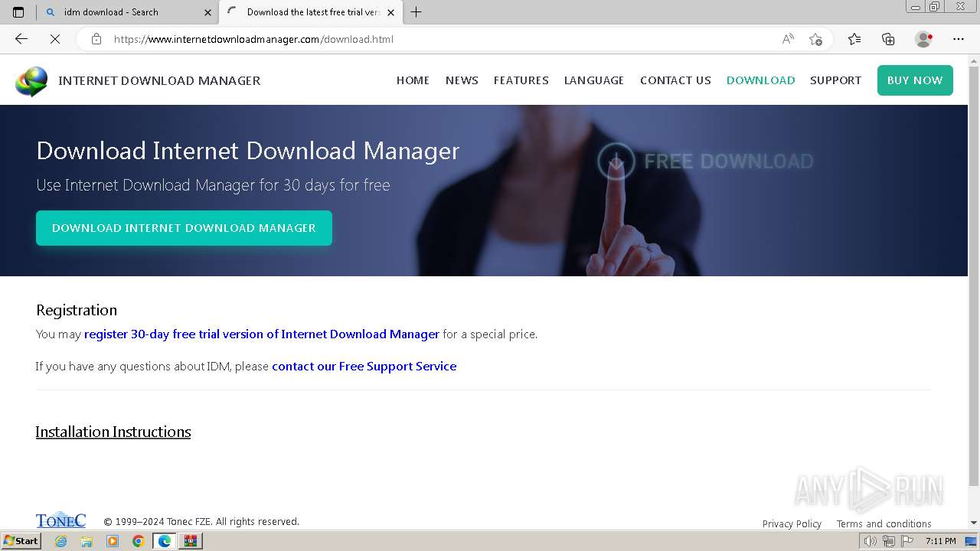Open the Installation Instructions link

tap(113, 432)
